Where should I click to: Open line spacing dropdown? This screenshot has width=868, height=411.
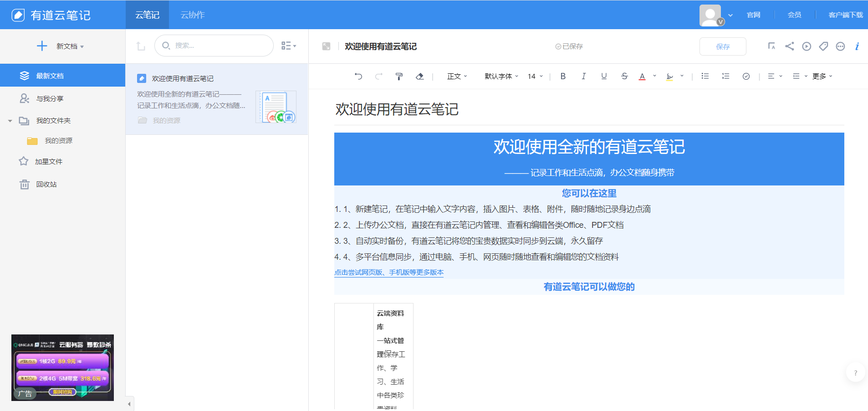click(x=800, y=76)
